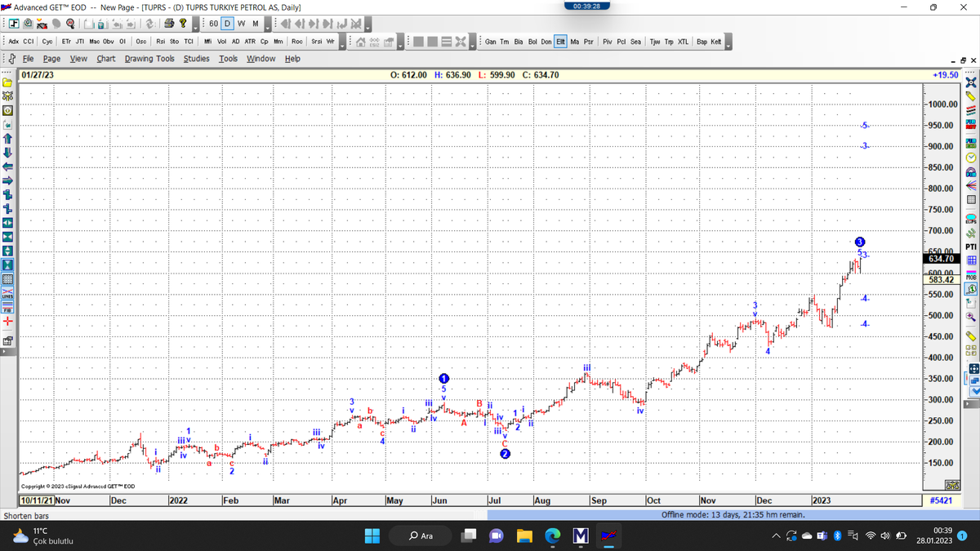Click the time clock icon in right toolbar
The width and height of the screenshot is (980, 551).
(971, 157)
